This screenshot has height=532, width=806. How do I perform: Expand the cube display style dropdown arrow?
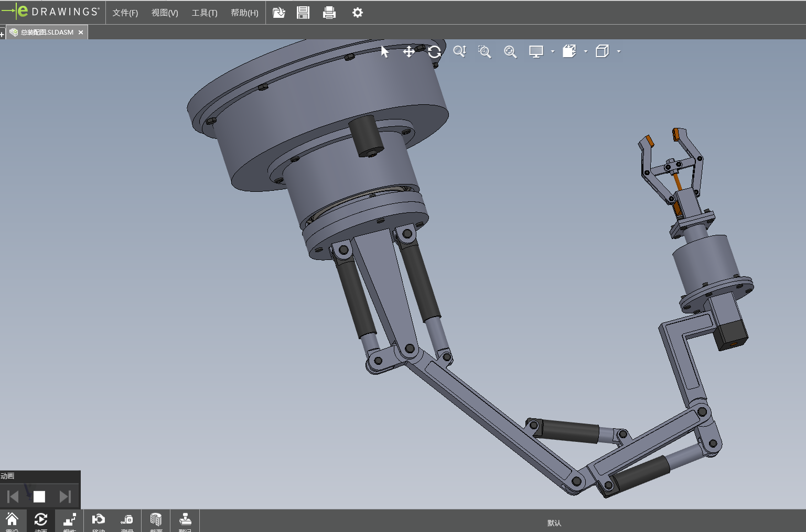coord(619,51)
